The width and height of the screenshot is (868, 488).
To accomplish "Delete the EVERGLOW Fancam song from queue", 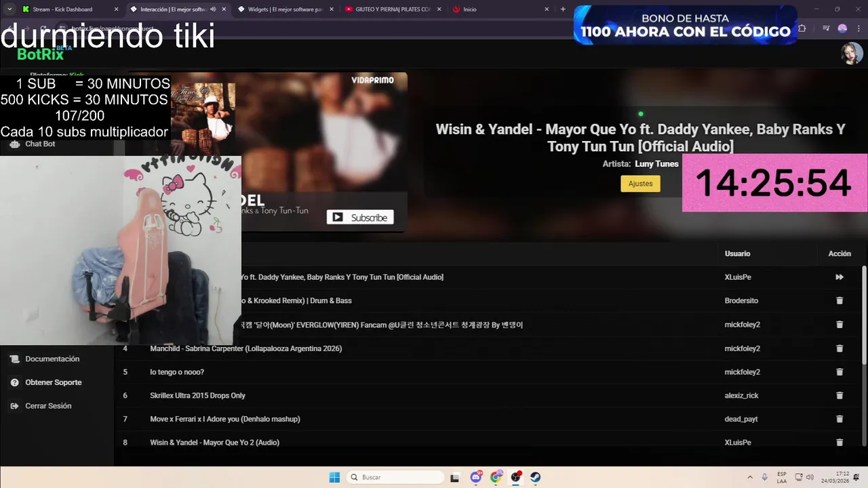I will coord(840,325).
